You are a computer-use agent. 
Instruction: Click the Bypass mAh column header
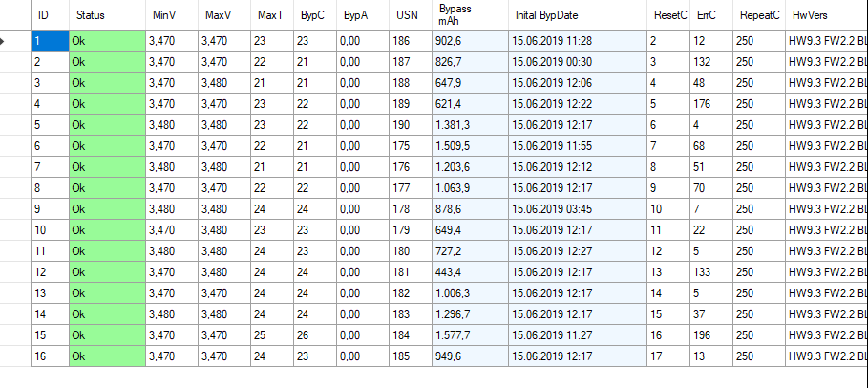(470, 15)
